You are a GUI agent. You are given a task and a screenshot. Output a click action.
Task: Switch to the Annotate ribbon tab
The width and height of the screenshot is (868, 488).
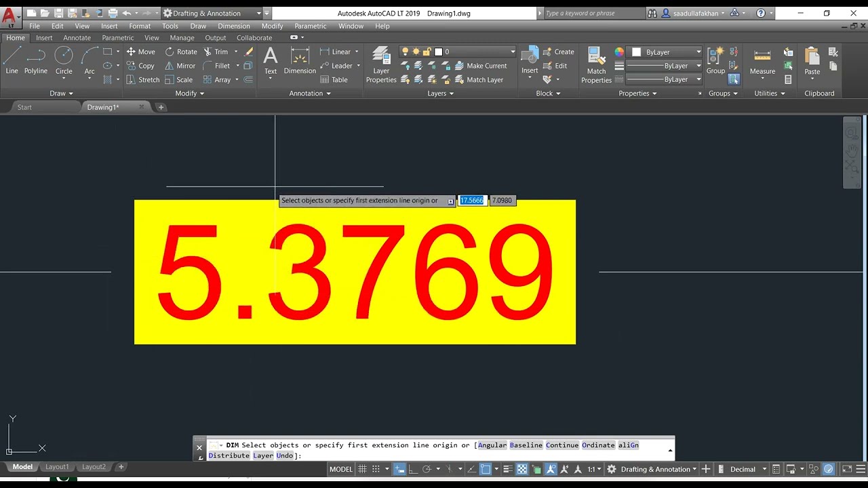pos(77,38)
